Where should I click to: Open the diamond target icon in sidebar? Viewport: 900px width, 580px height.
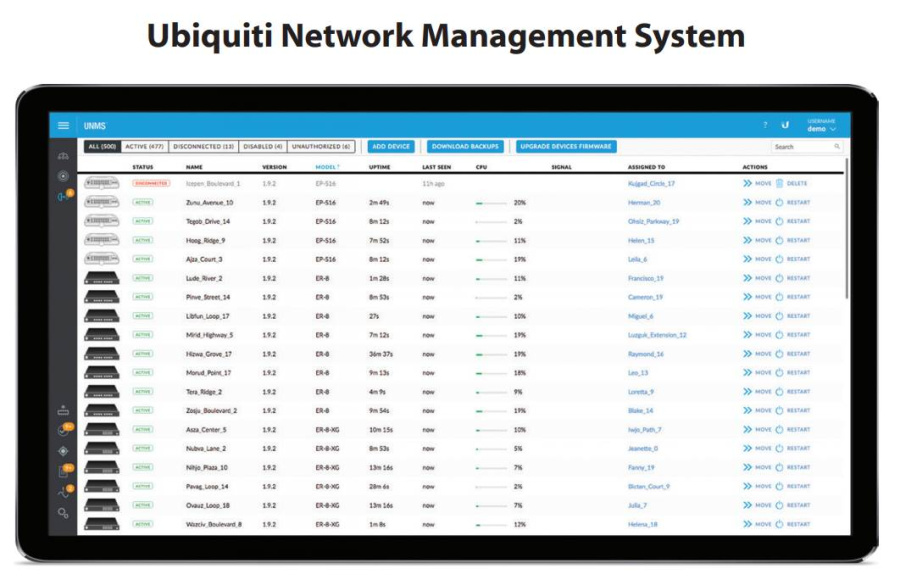[x=63, y=451]
